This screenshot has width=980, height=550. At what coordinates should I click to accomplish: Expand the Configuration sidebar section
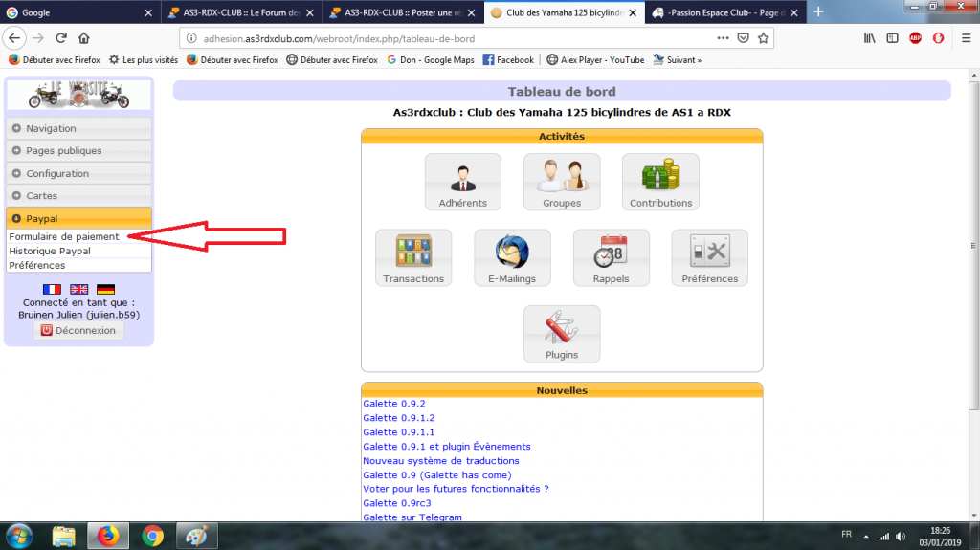coord(78,174)
